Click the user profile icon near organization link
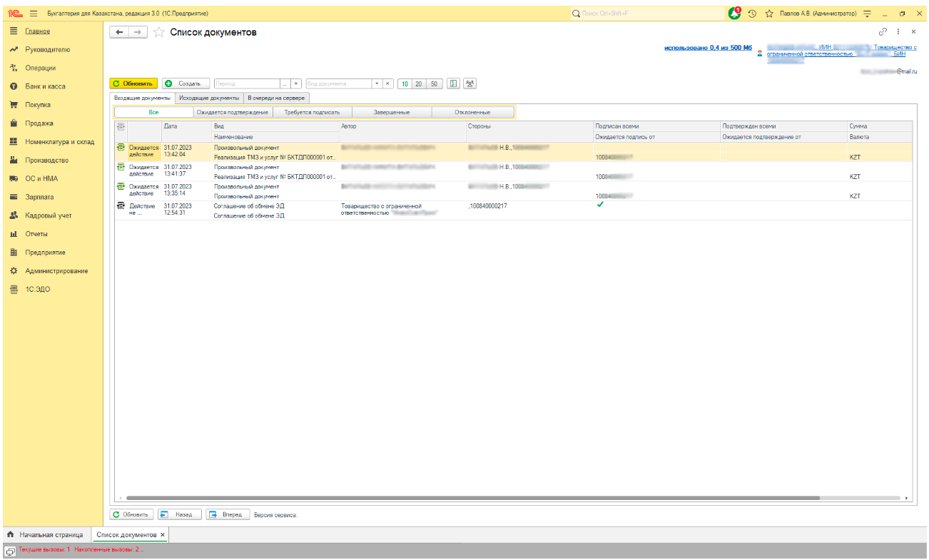Image resolution: width=929 pixels, height=560 pixels. [760, 53]
